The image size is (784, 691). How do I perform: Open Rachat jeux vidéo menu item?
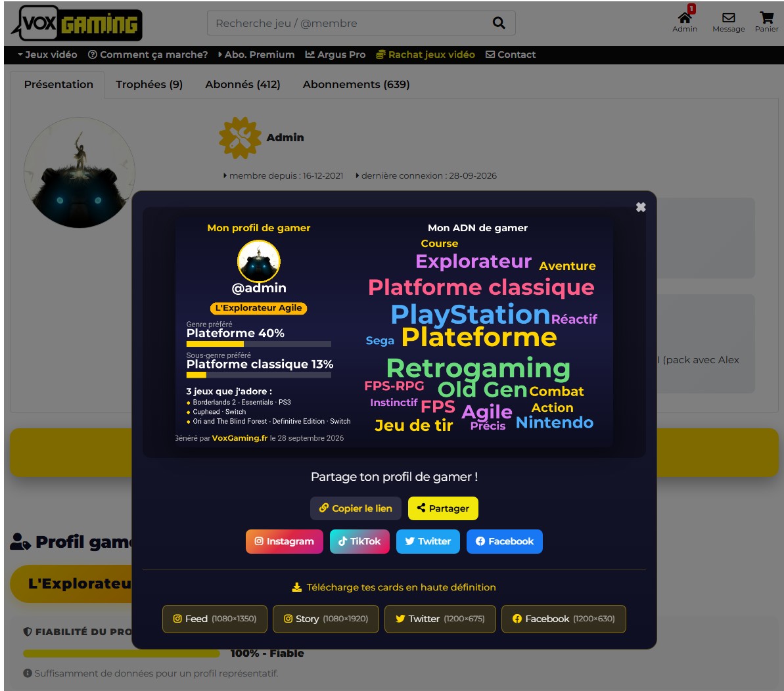425,55
